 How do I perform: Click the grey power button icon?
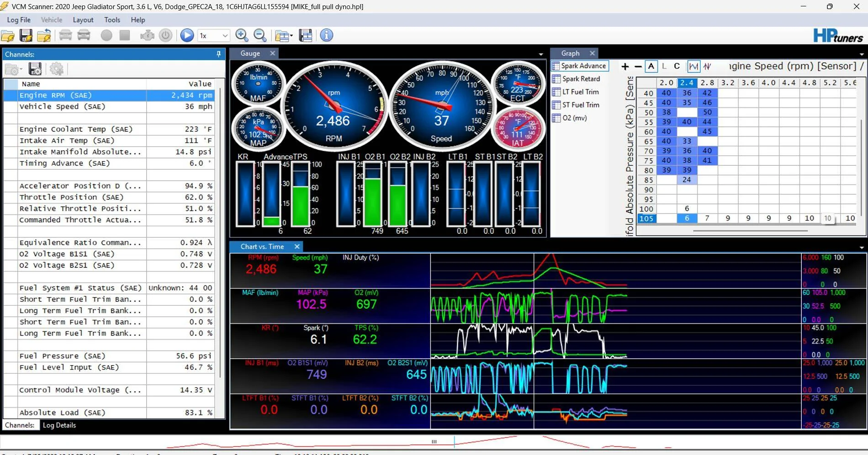tap(165, 35)
